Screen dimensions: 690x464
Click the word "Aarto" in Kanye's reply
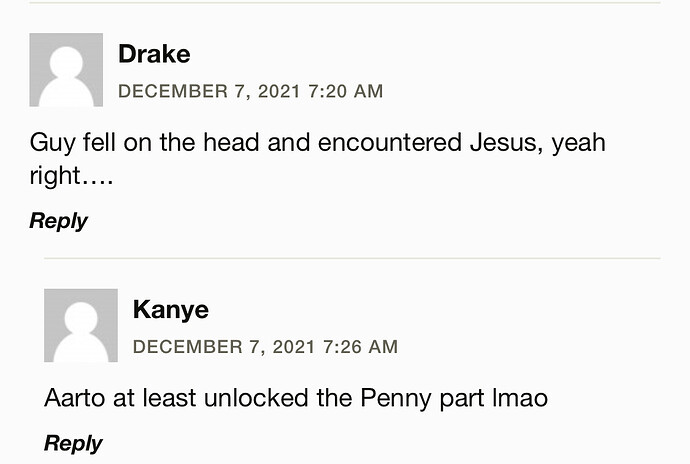pyautogui.click(x=75, y=398)
